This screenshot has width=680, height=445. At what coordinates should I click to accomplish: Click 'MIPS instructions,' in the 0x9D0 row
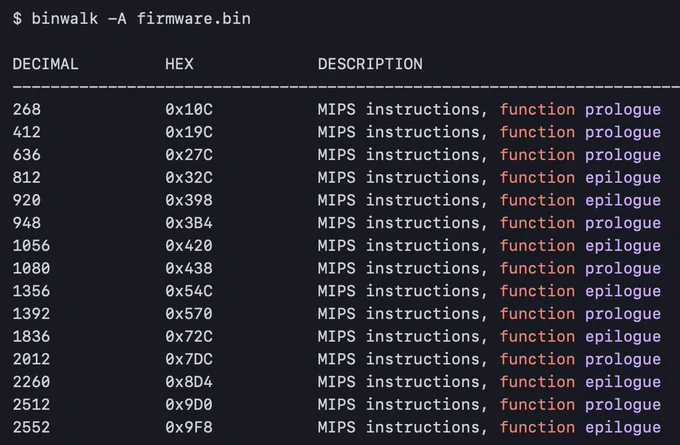pyautogui.click(x=403, y=405)
